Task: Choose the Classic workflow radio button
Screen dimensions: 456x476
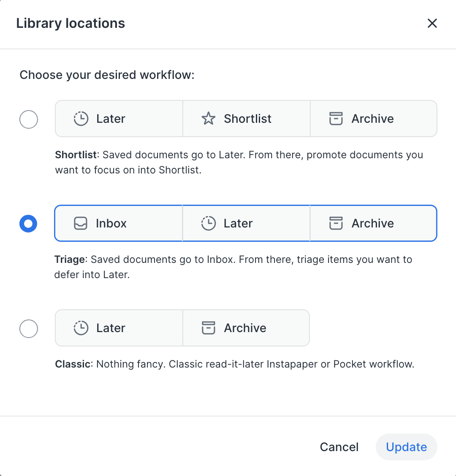Action: coord(29,328)
